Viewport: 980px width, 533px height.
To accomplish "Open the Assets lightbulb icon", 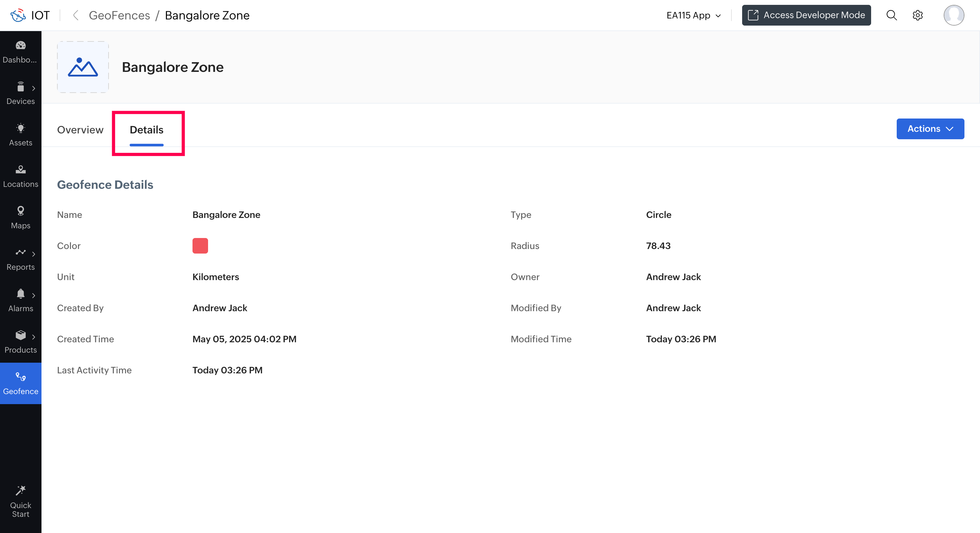I will [x=20, y=129].
